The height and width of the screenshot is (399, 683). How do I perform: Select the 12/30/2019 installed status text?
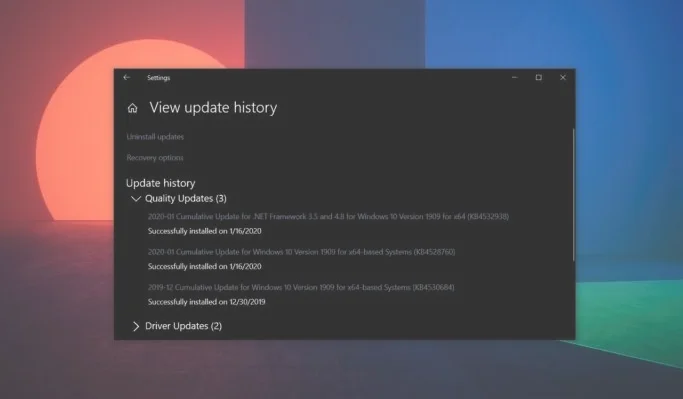[x=206, y=302]
